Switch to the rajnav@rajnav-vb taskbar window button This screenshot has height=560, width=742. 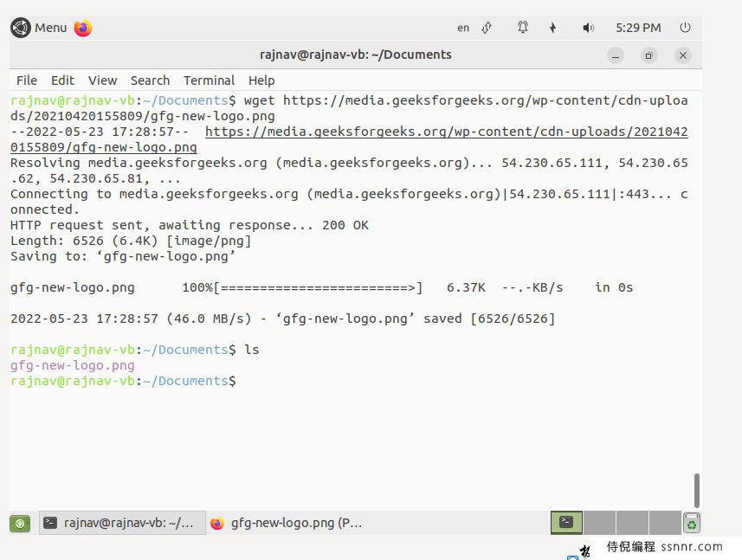tap(122, 523)
